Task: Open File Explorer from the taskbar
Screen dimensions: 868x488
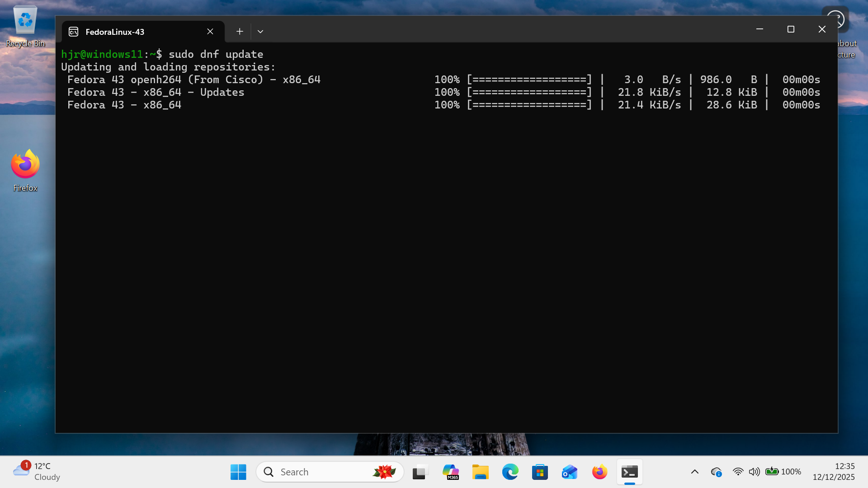Action: 480,472
